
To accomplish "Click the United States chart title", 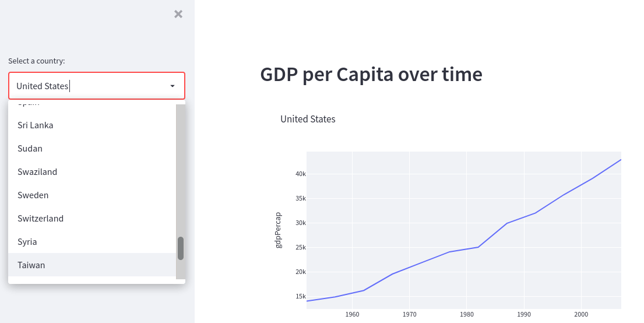I will click(x=308, y=119).
